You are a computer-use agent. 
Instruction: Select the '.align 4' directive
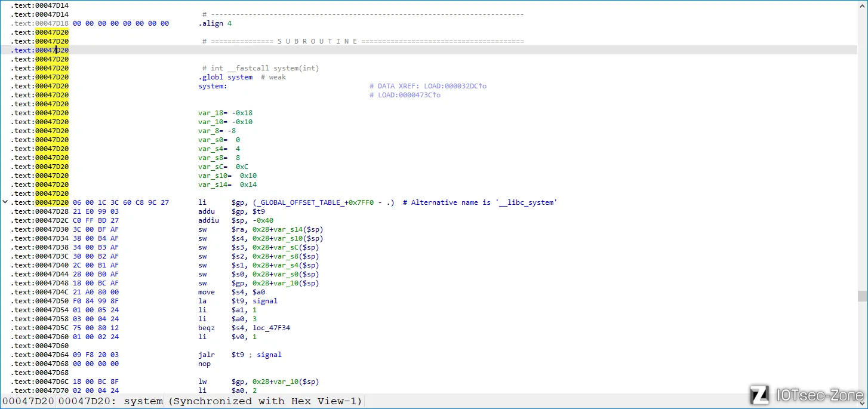(x=215, y=23)
